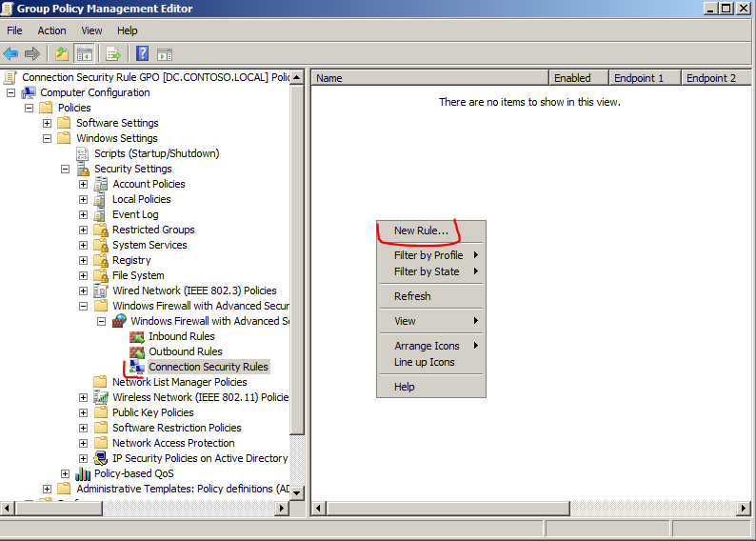
Task: Open Filter by Profile submenu
Action: pos(431,255)
